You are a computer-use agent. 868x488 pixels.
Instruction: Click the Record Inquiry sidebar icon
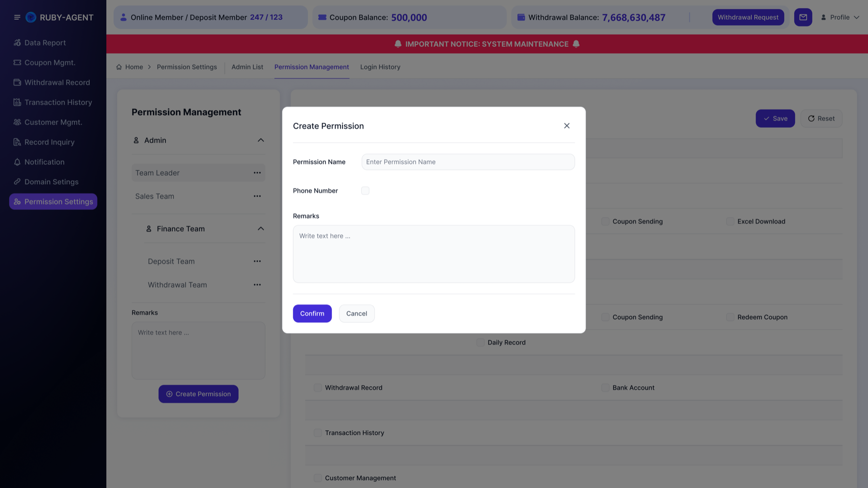pyautogui.click(x=17, y=142)
